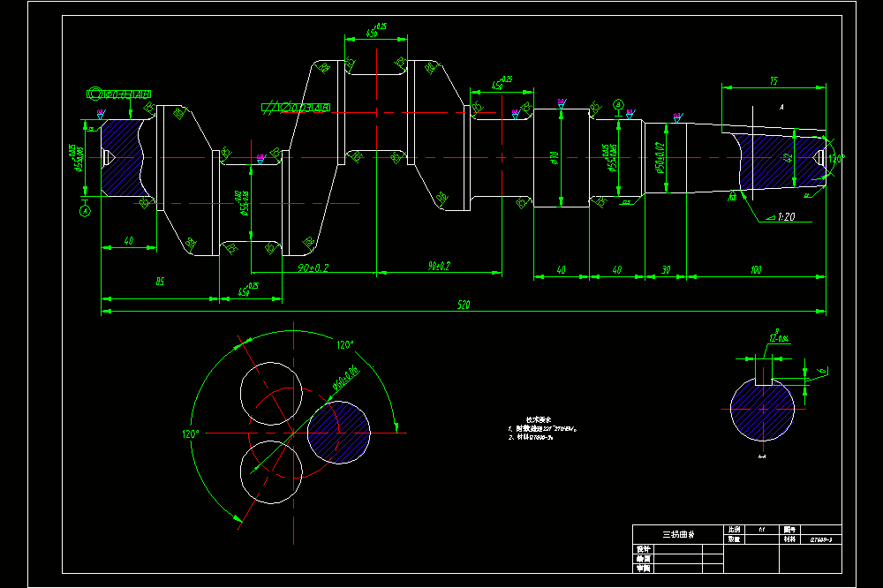Select the 85 dimension text

pyautogui.click(x=160, y=281)
